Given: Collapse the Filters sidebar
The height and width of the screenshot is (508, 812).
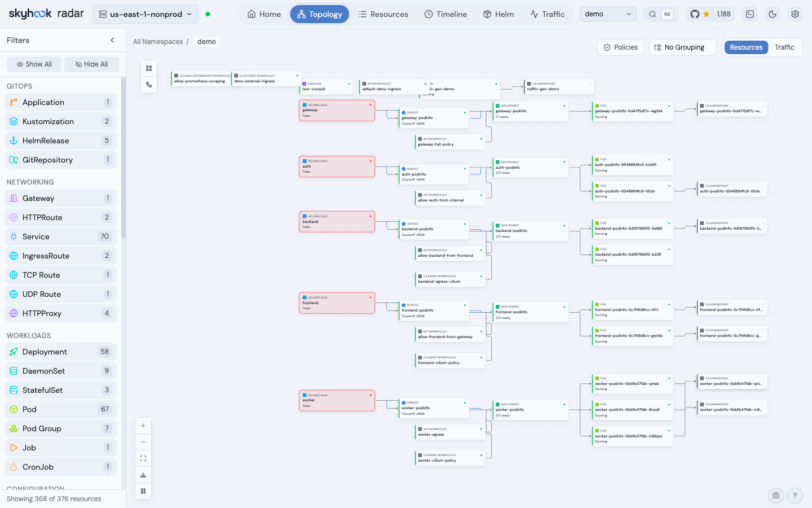Looking at the screenshot, I should point(112,40).
